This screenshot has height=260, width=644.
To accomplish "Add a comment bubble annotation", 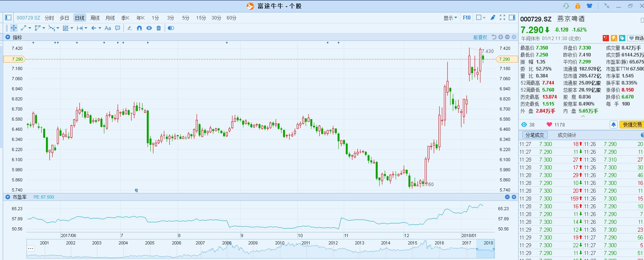I will [118, 28].
